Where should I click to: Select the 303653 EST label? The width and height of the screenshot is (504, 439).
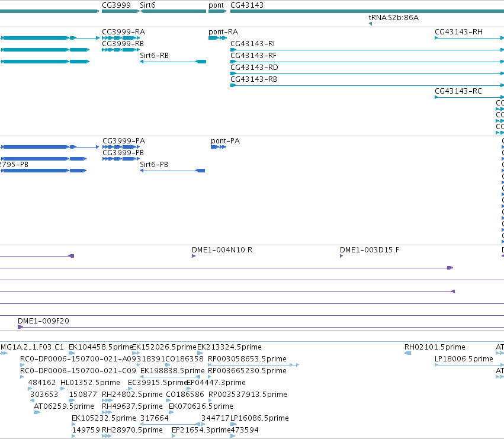[x=44, y=395]
